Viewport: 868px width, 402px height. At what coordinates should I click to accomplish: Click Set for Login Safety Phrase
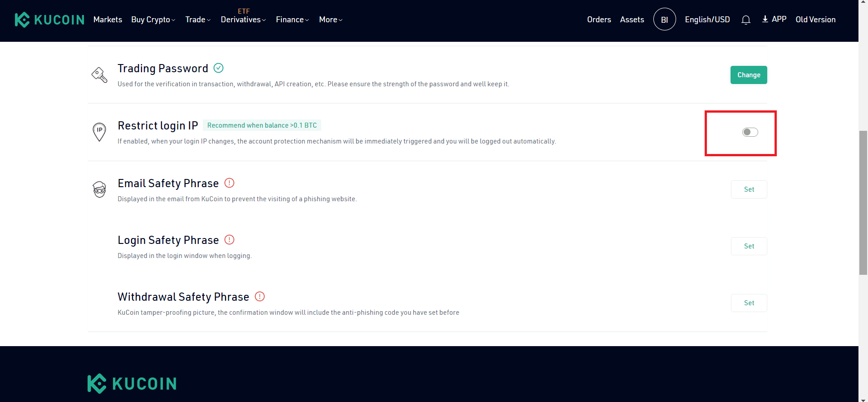pyautogui.click(x=749, y=246)
